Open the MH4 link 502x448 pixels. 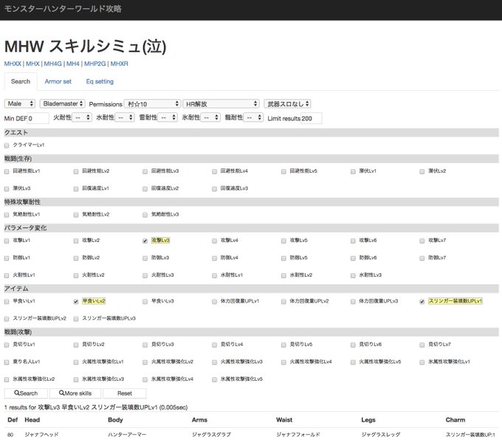tap(73, 63)
